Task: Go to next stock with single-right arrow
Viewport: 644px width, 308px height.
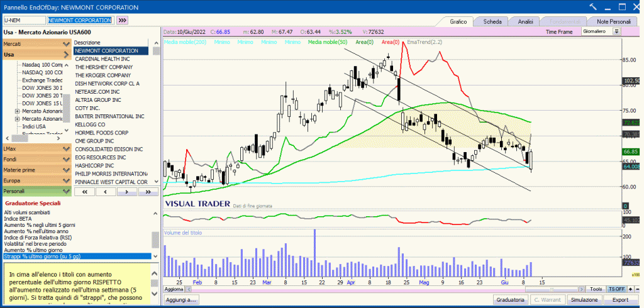Action: [x=127, y=192]
